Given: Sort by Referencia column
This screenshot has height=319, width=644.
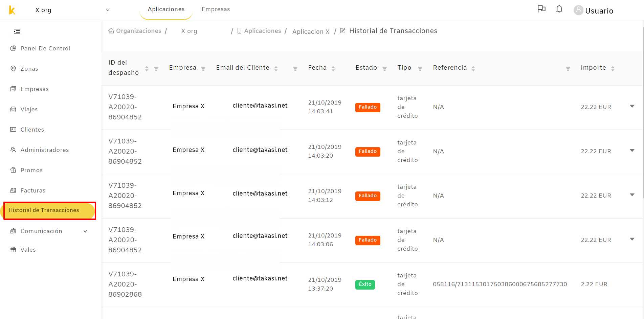Looking at the screenshot, I should tap(473, 69).
